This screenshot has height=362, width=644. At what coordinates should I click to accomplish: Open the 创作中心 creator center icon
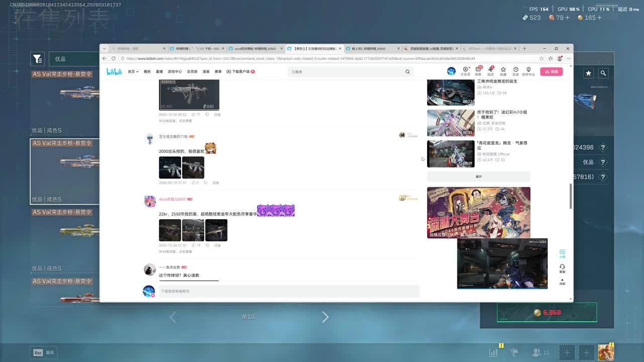pyautogui.click(x=528, y=71)
